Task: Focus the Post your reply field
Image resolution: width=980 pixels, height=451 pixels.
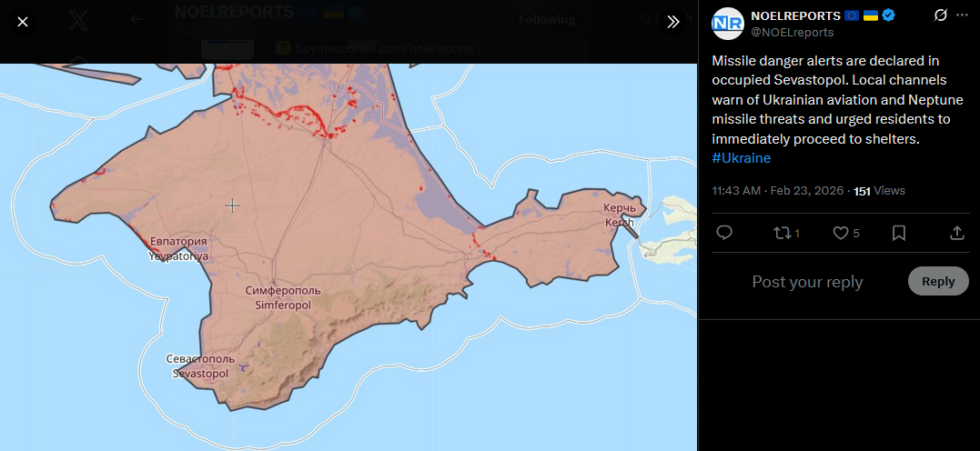Action: pos(807,282)
